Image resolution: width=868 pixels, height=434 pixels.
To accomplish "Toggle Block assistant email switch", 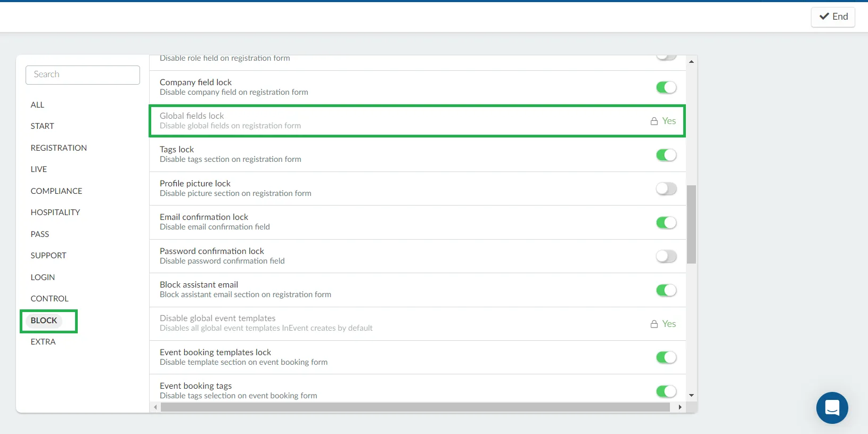I will coord(666,290).
